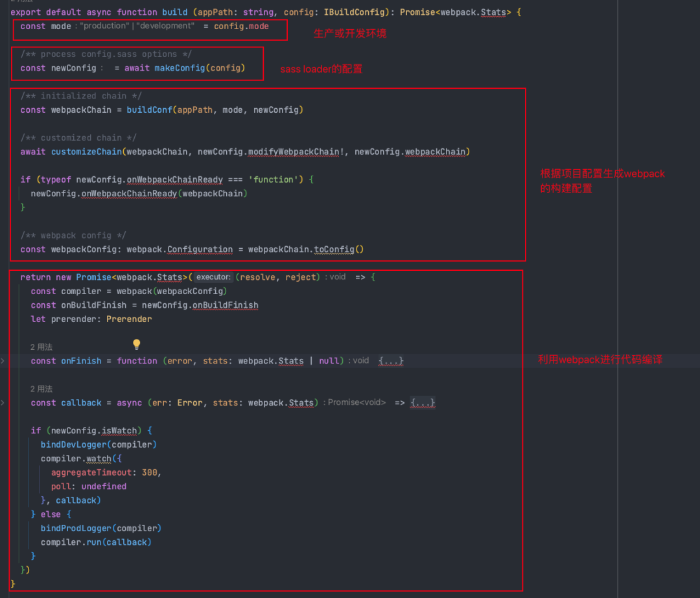
Task: Click the 'executor:' parameter hint
Action: [x=213, y=277]
